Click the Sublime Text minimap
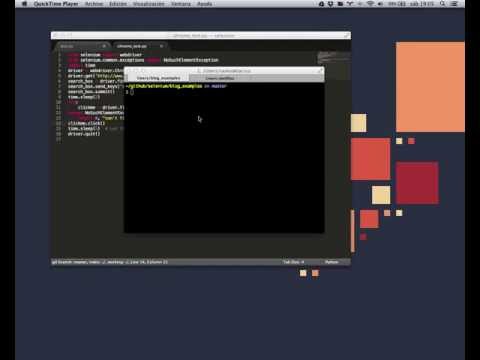This screenshot has height=360, width=480. pos(333,57)
